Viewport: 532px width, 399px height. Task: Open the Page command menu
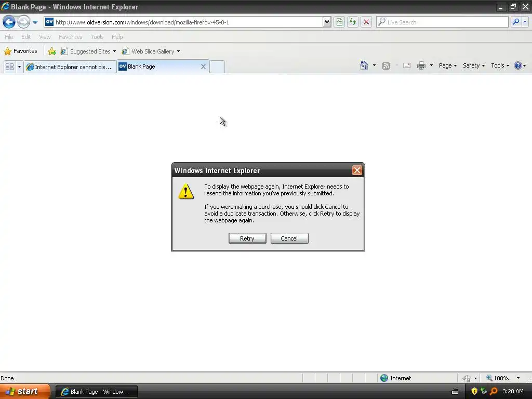pos(447,65)
